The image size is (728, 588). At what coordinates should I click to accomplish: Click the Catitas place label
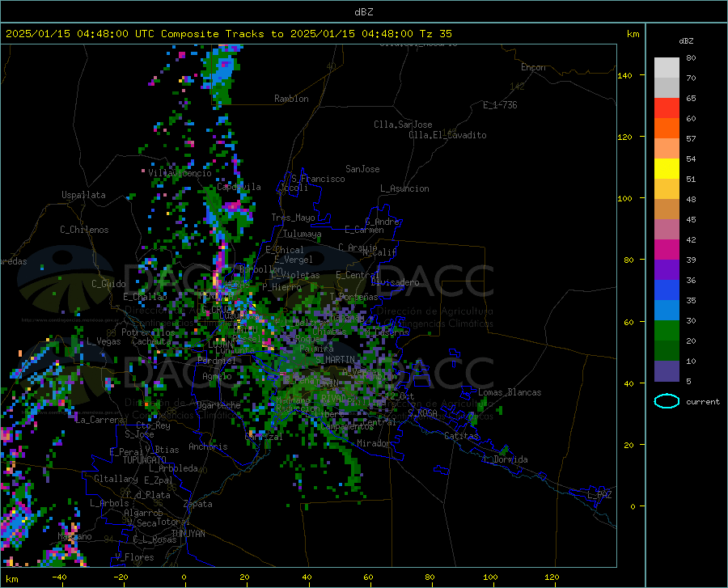[462, 436]
